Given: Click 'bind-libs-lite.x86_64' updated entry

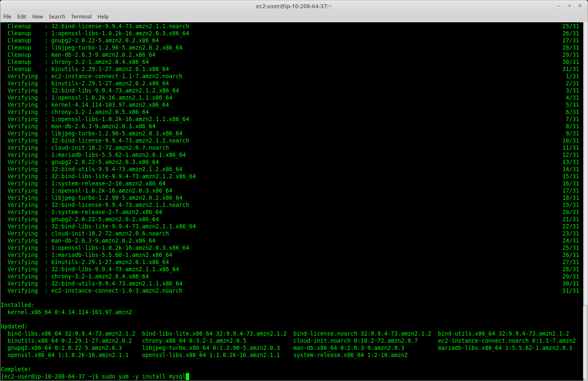Looking at the screenshot, I should coord(214,333).
